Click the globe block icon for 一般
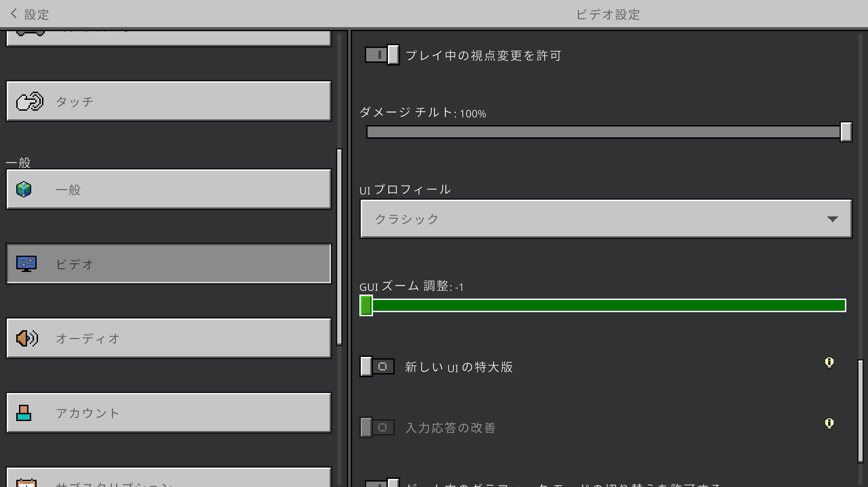Screen dimensions: 868x487 click(24, 189)
